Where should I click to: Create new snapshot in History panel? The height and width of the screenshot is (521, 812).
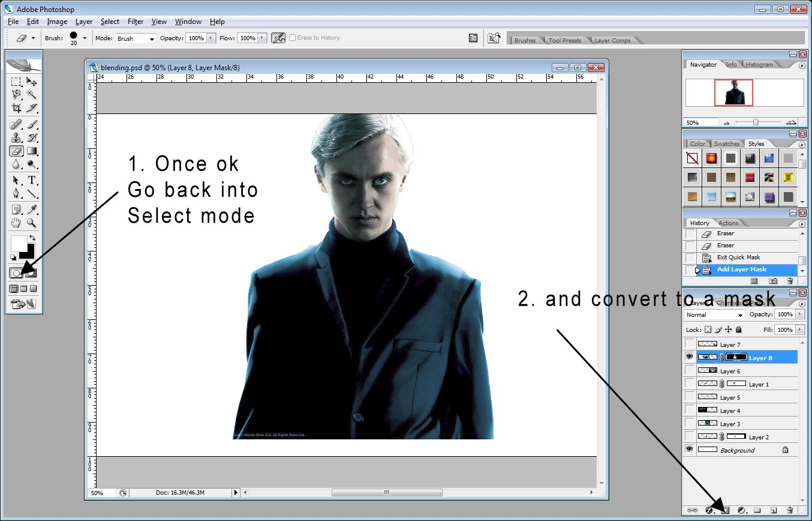point(773,281)
